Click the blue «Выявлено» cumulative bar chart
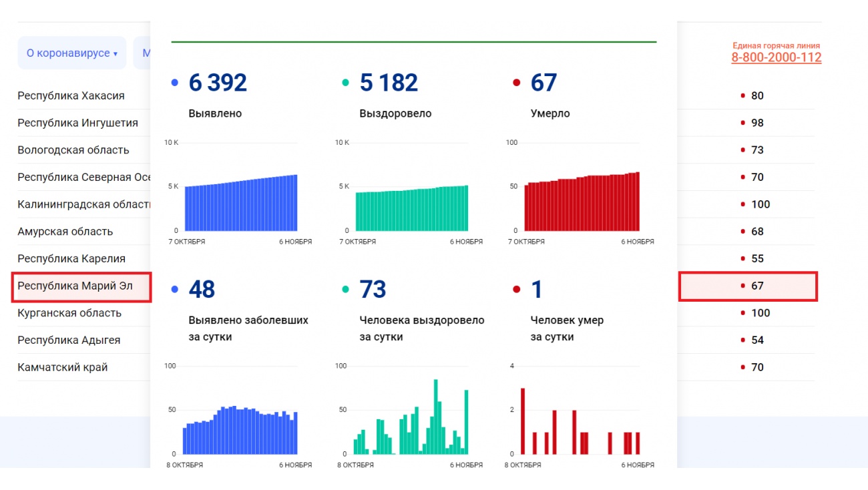The image size is (868, 490). tap(241, 204)
